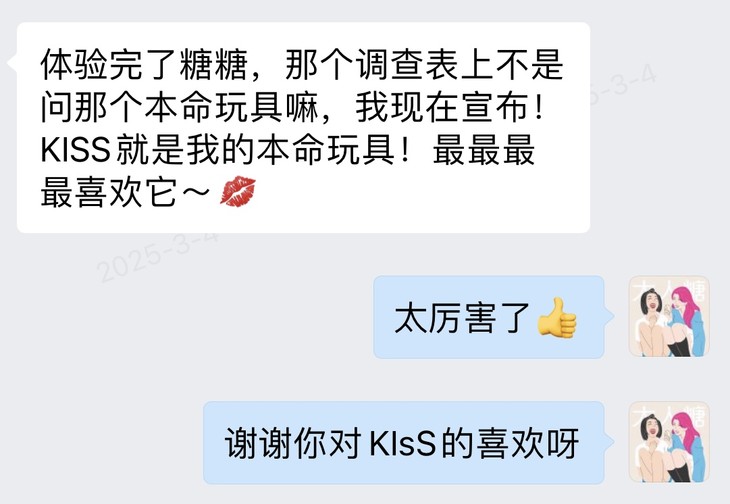The width and height of the screenshot is (730, 504).
Task: Select the 谢谢你对 KIsS 的喜欢呀 bubble
Action: click(x=404, y=443)
